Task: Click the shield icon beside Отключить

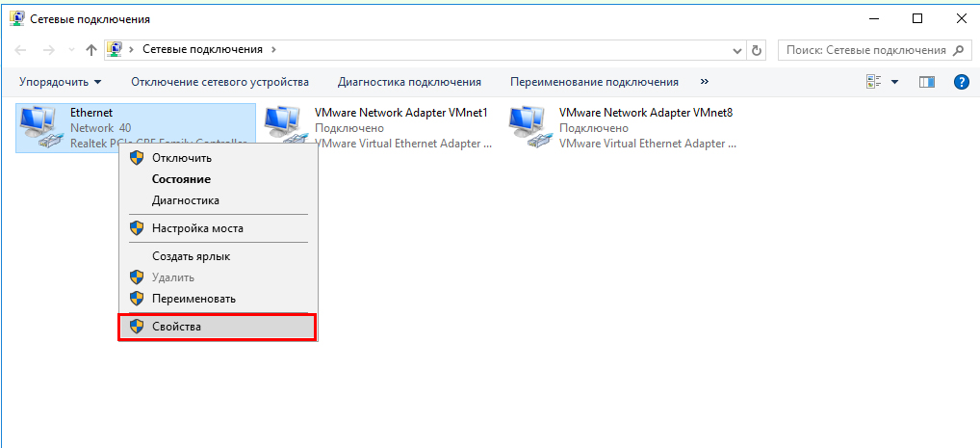Action: (137, 158)
